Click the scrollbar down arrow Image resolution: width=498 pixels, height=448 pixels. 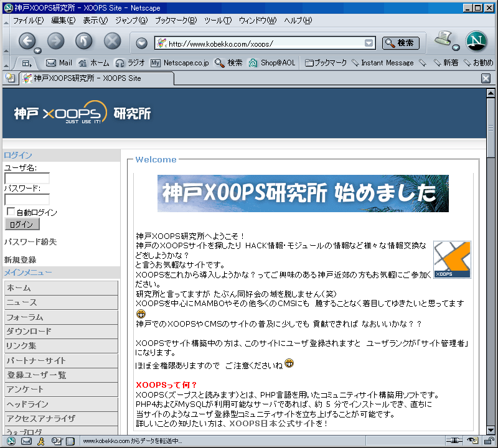click(x=491, y=430)
